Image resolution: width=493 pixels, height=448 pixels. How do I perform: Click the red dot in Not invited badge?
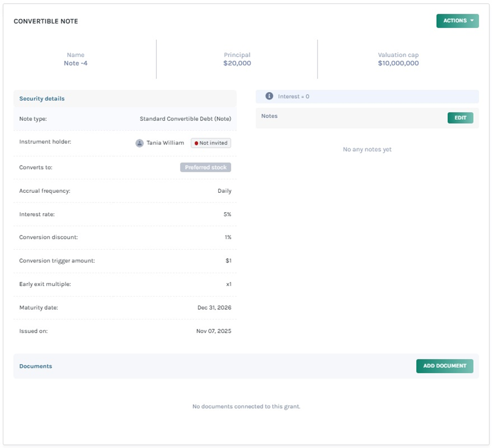pos(196,143)
